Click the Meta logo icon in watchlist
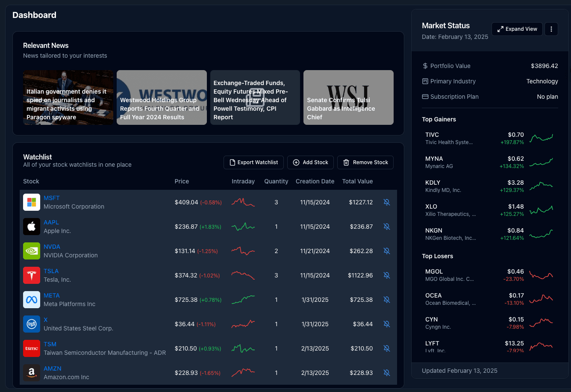Screen dimensions: 571x392 tap(32, 300)
